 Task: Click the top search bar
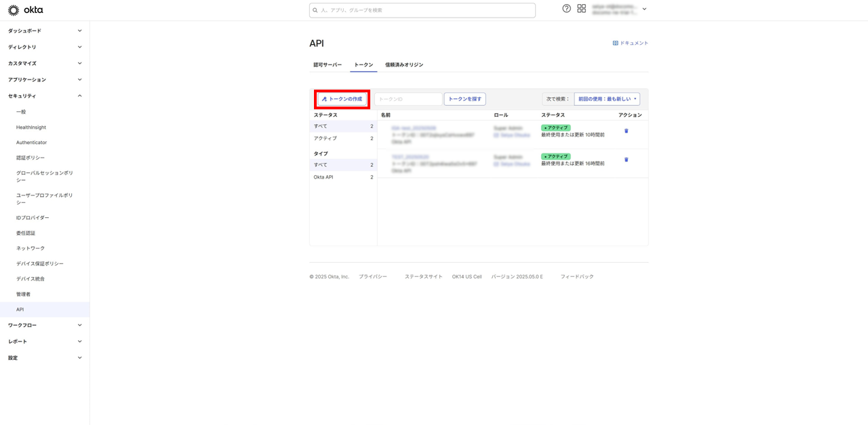(x=422, y=10)
